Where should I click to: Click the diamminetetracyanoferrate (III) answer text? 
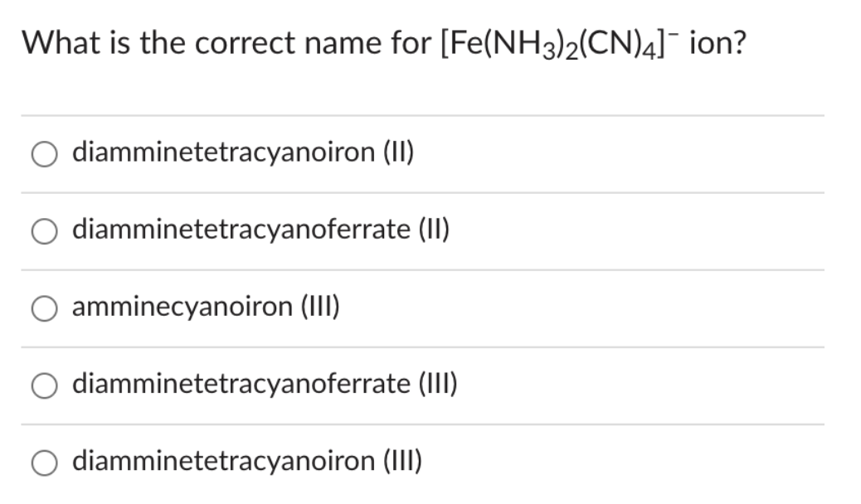(x=265, y=384)
